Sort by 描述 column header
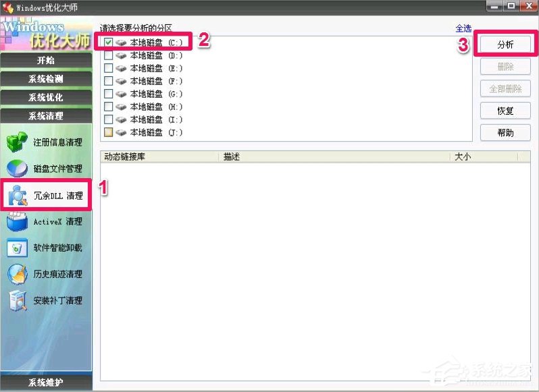The image size is (539, 392). [334, 157]
